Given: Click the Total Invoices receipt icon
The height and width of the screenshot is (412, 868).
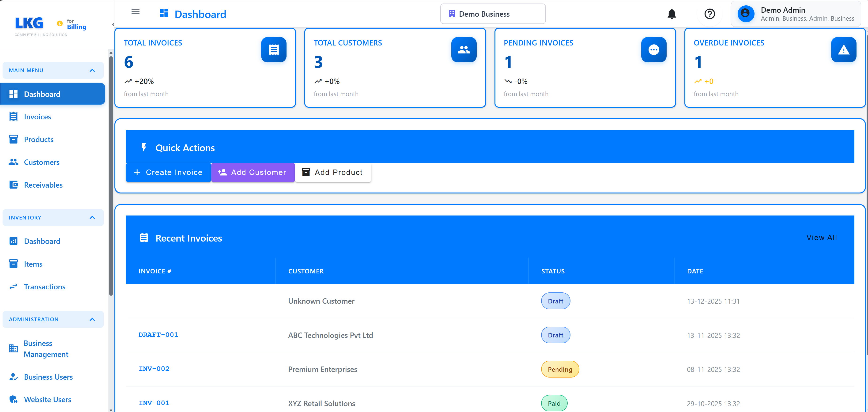Looking at the screenshot, I should tap(274, 50).
